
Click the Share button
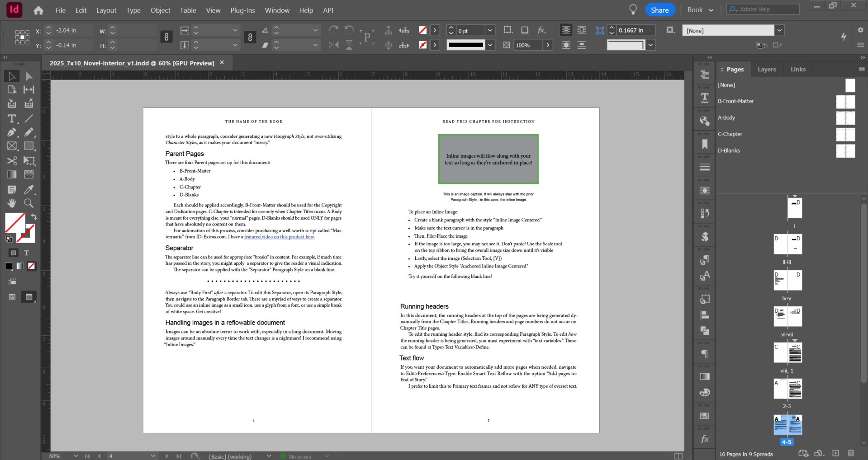660,10
